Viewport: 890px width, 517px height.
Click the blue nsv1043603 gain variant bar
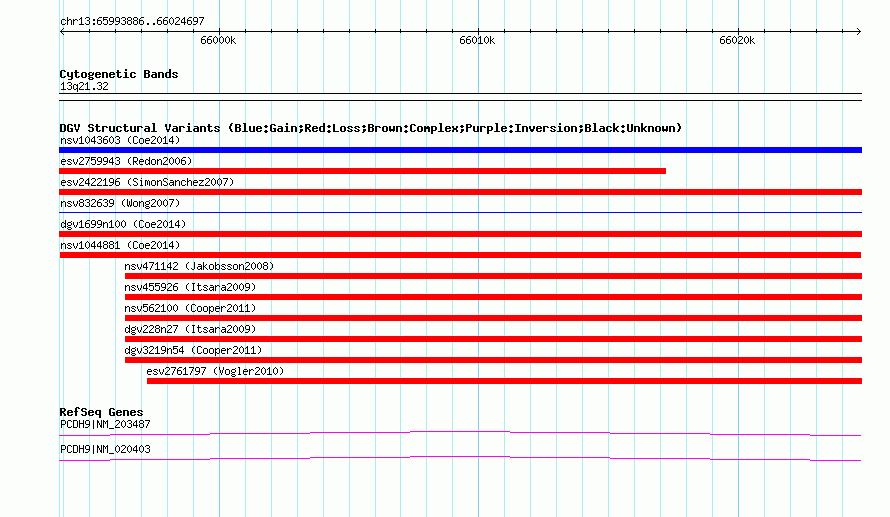(460, 150)
